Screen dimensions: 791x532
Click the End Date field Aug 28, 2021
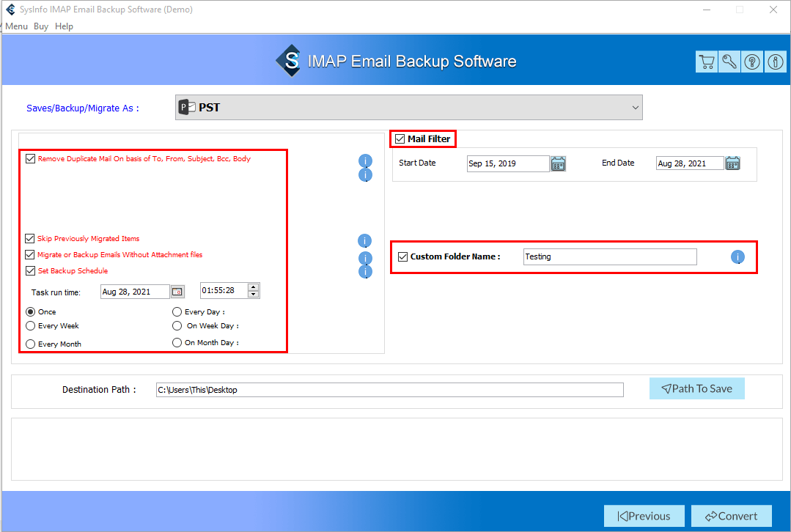pos(690,163)
